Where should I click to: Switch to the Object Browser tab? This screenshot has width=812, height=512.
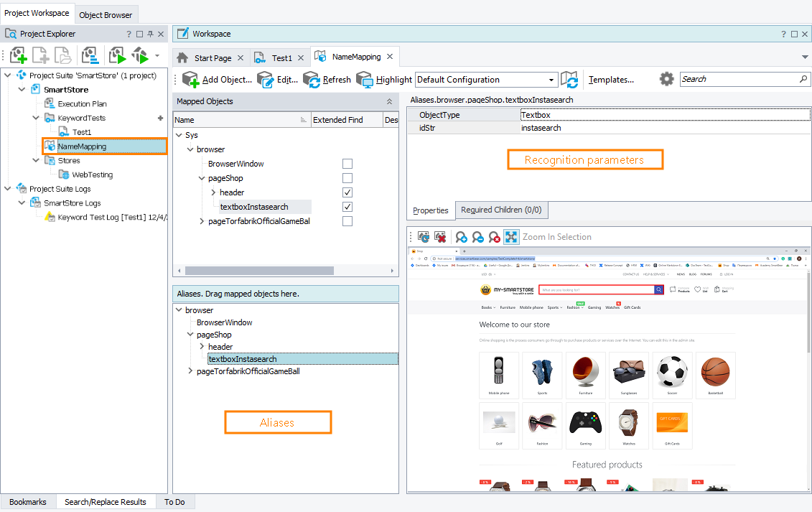coord(106,14)
